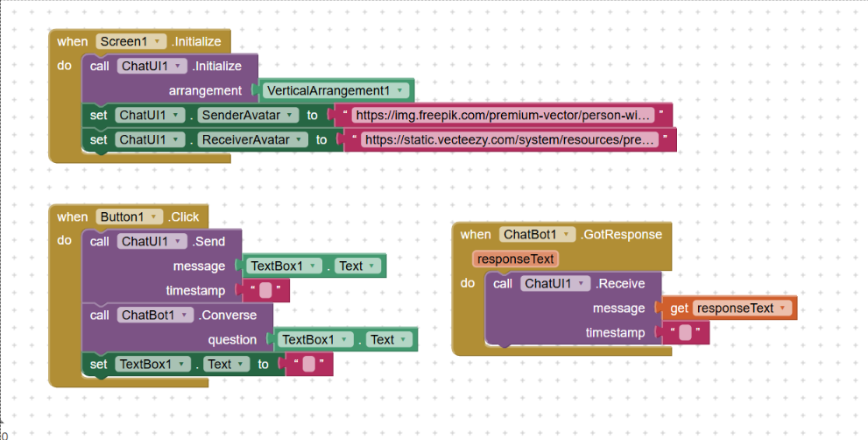Click the freepik URL text block

coord(503,115)
